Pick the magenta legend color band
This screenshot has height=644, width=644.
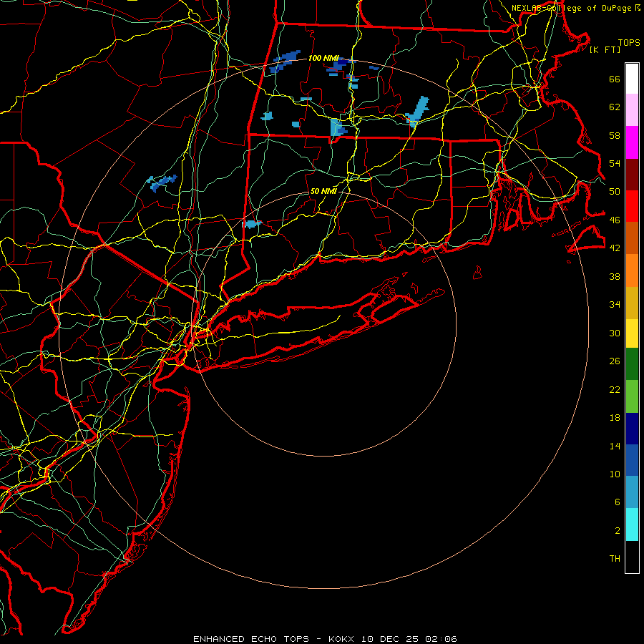[x=632, y=142]
